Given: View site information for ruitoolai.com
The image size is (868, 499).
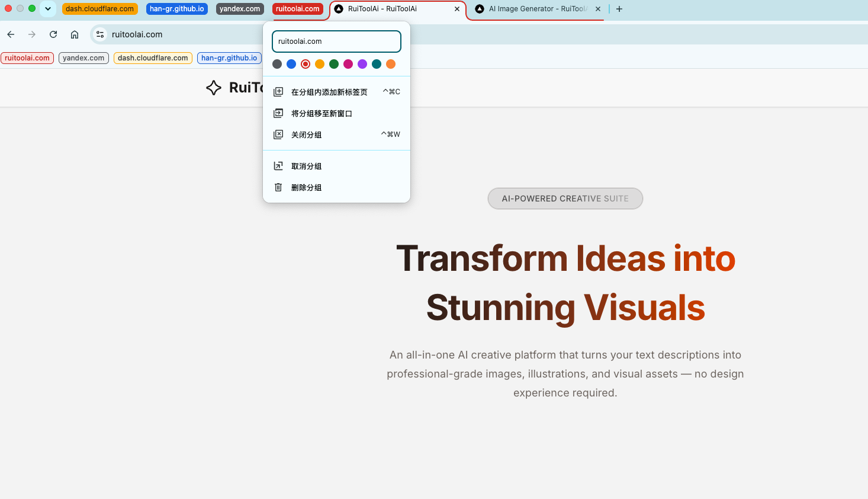Looking at the screenshot, I should coord(100,34).
